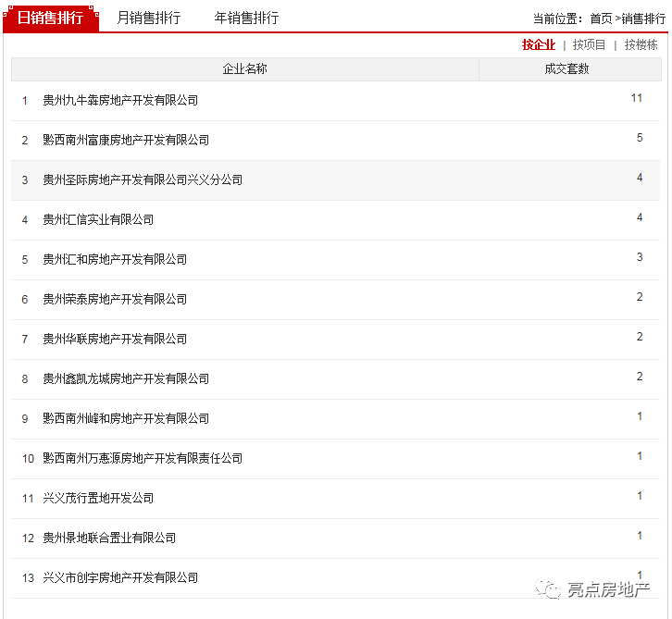The image size is (672, 619).
Task: Select the 日销售排行 tab
Action: click(51, 18)
